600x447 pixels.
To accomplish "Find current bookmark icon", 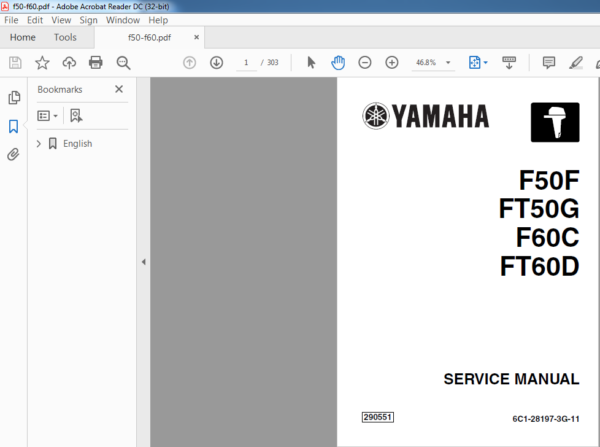I will point(76,115).
